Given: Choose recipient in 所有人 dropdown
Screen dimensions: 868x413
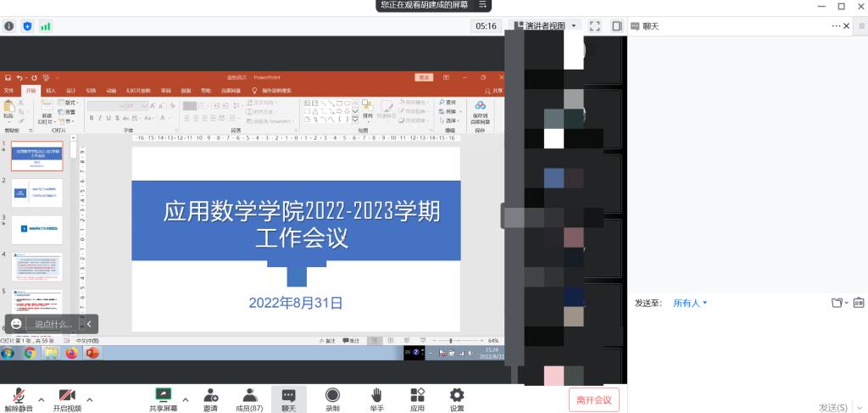Looking at the screenshot, I should [x=689, y=303].
